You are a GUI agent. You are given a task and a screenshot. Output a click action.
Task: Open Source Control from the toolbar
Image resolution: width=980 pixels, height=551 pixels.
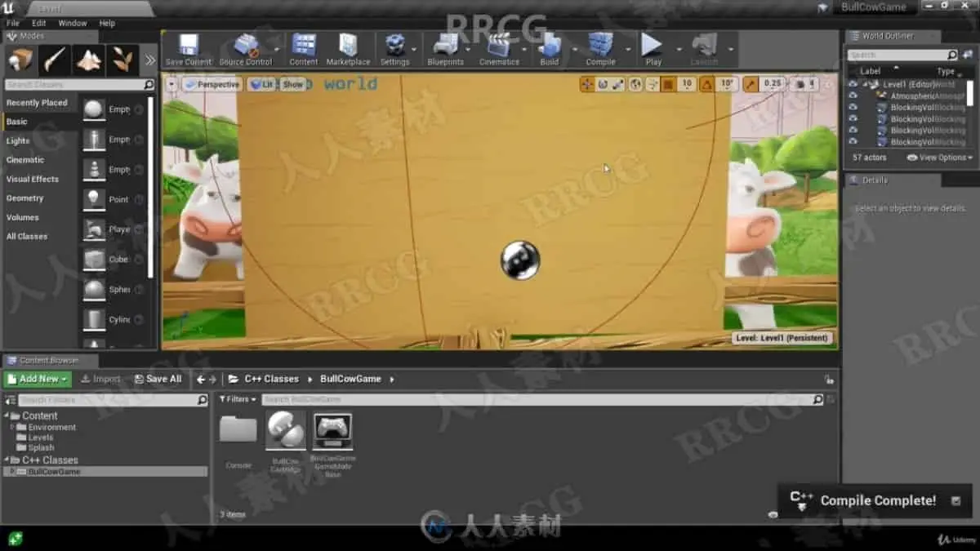(x=246, y=50)
